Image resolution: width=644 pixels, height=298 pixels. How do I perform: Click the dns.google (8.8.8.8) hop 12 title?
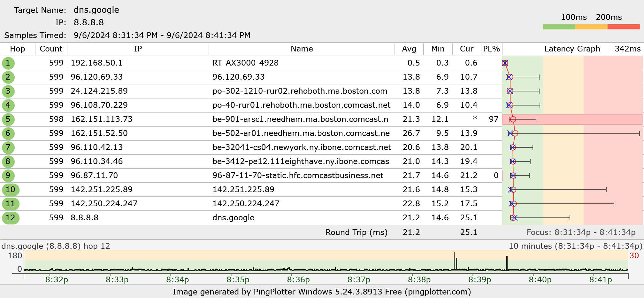(x=56, y=246)
